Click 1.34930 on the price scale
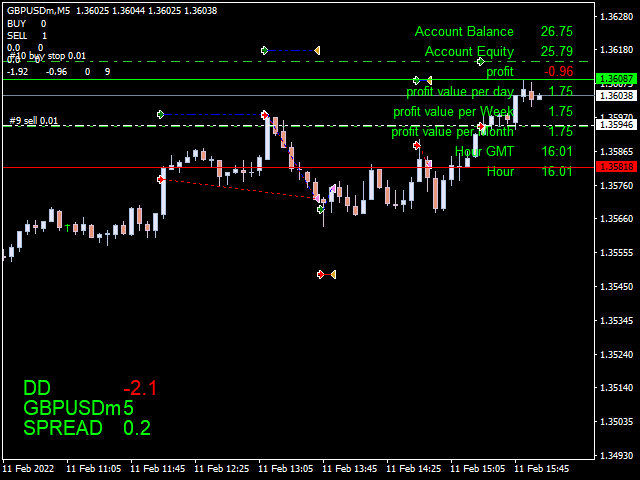Screen dimensions: 640x480 616,455
